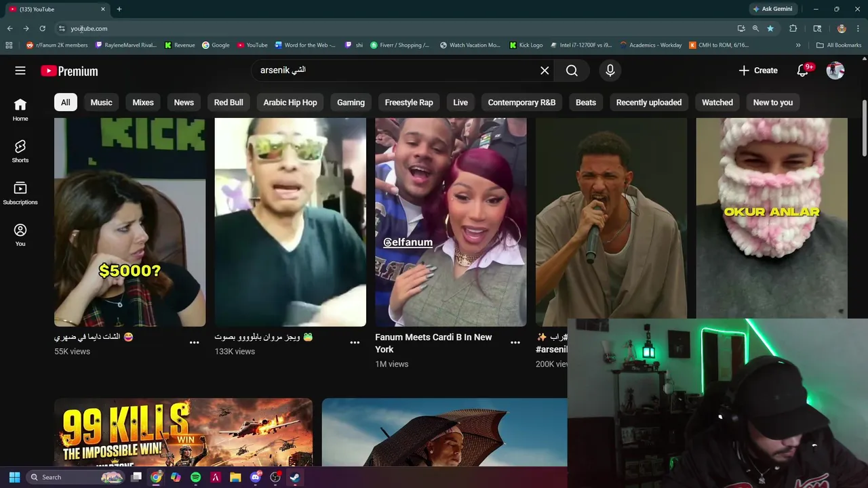This screenshot has width=868, height=488.
Task: Start voice search with microphone
Action: tap(610, 70)
